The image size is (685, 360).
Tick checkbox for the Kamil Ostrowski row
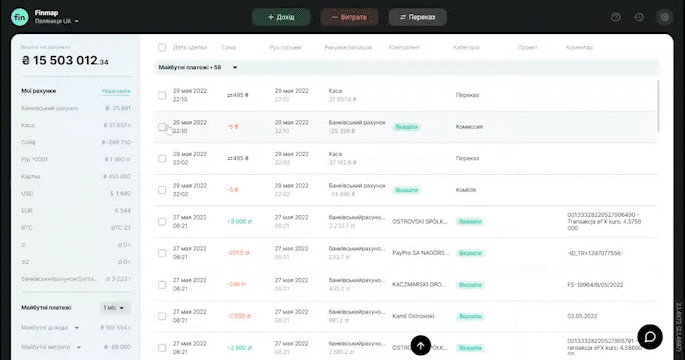162,316
